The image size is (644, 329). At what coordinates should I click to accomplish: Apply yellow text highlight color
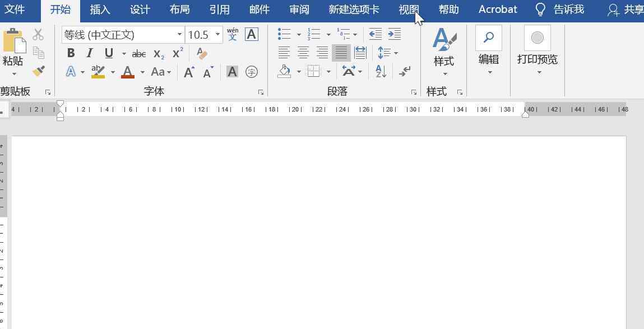coord(98,72)
